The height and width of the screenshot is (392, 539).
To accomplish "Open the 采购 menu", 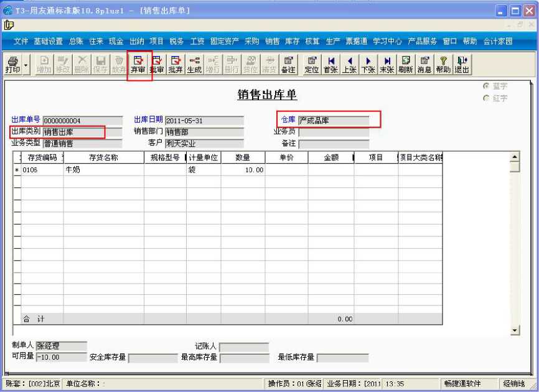I will click(x=251, y=41).
